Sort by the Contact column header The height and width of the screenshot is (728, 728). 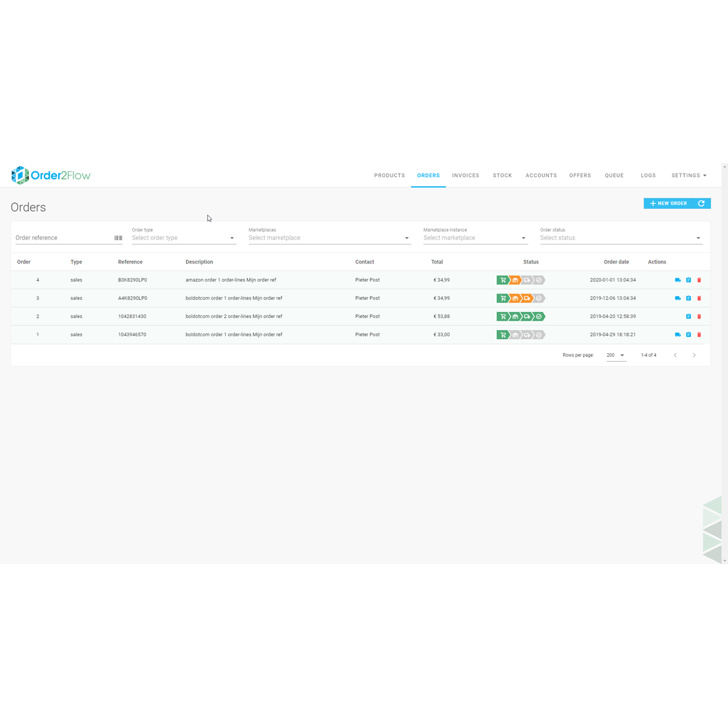(365, 262)
